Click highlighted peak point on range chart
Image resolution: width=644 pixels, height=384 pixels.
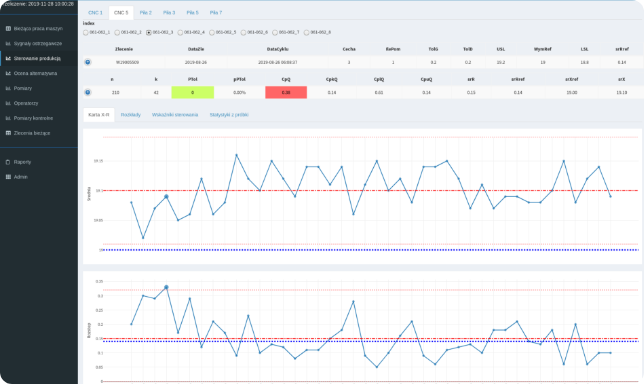[x=166, y=287]
